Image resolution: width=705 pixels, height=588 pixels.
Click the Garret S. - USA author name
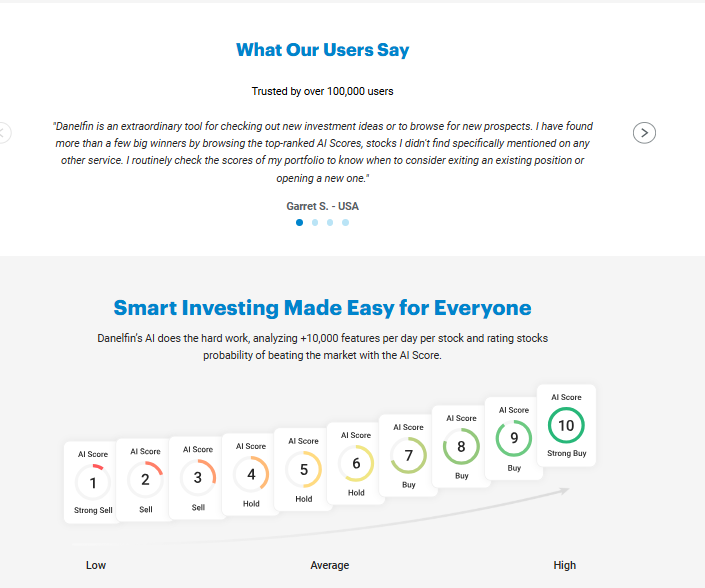click(x=322, y=206)
